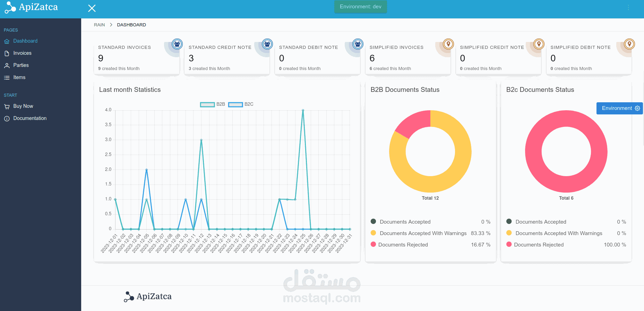
Task: Close the sidebar with the X icon
Action: (92, 8)
